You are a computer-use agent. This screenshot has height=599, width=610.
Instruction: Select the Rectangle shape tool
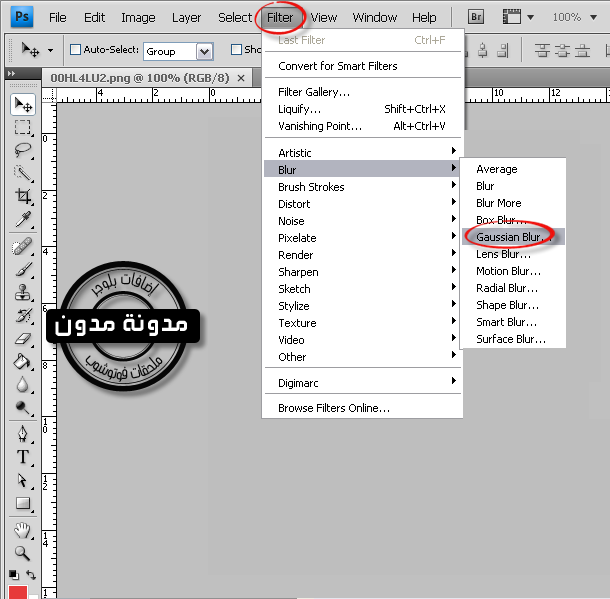[x=23, y=503]
